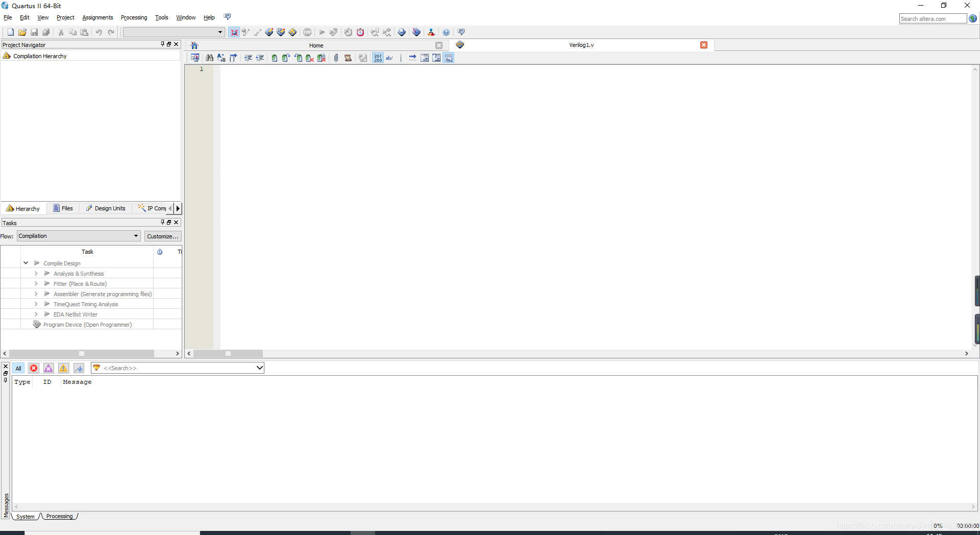Open the Assignments menu
This screenshot has height=535, width=980.
pyautogui.click(x=97, y=17)
